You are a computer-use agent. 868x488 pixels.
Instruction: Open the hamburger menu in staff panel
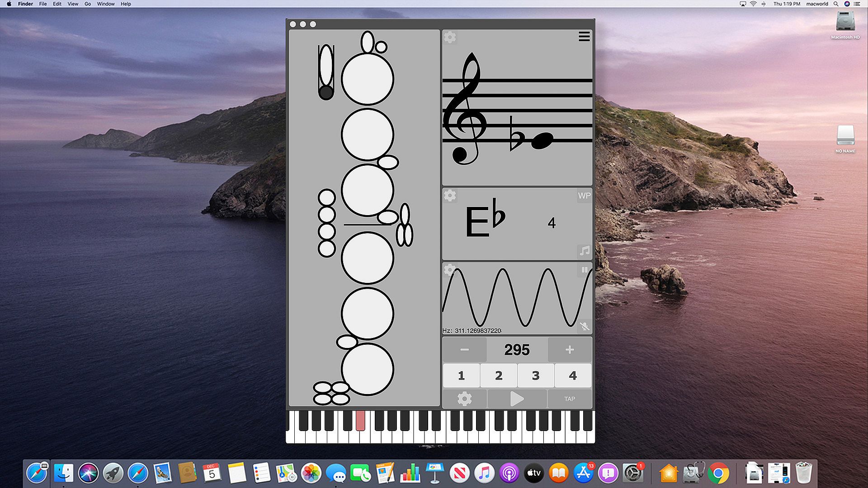(584, 37)
